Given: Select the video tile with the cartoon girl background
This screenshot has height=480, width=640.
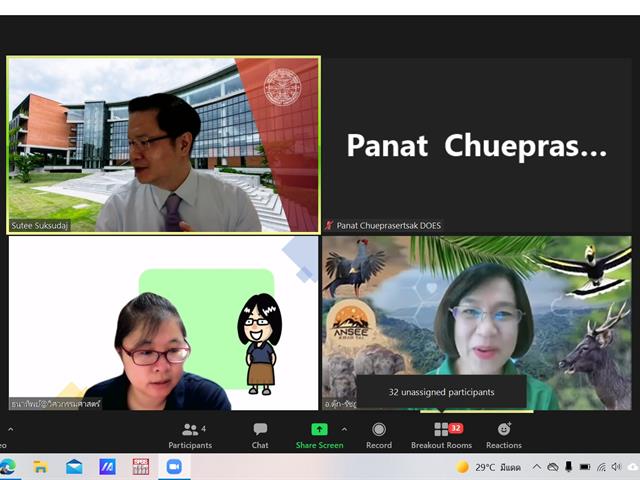Looking at the screenshot, I should [163, 323].
